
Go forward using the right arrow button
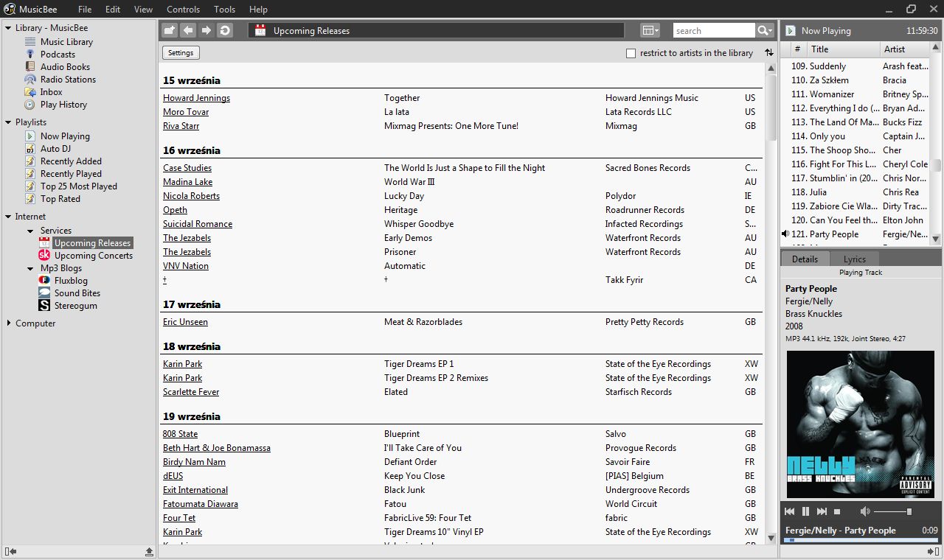[x=206, y=30]
